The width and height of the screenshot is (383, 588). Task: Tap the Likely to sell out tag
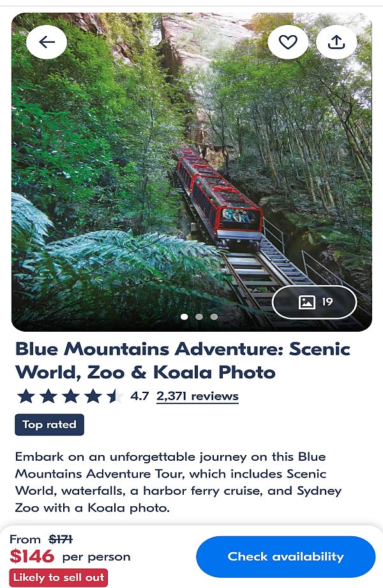coord(58,577)
